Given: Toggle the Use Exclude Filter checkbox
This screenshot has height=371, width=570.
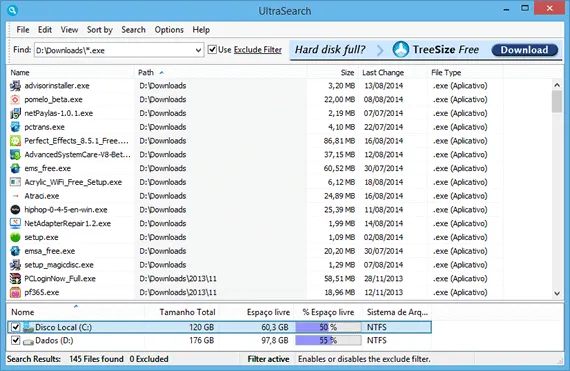Looking at the screenshot, I should (212, 49).
